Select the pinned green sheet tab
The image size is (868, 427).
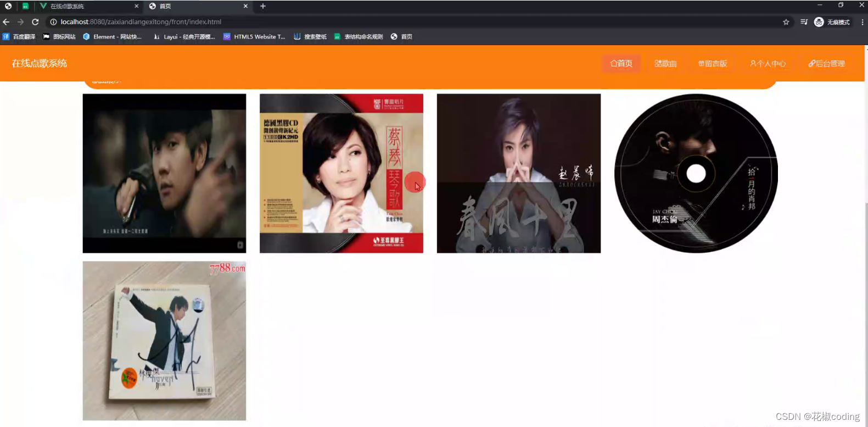pyautogui.click(x=25, y=6)
